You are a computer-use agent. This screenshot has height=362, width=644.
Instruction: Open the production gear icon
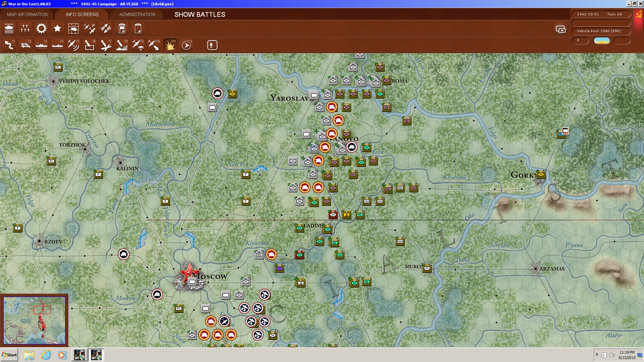(x=41, y=28)
